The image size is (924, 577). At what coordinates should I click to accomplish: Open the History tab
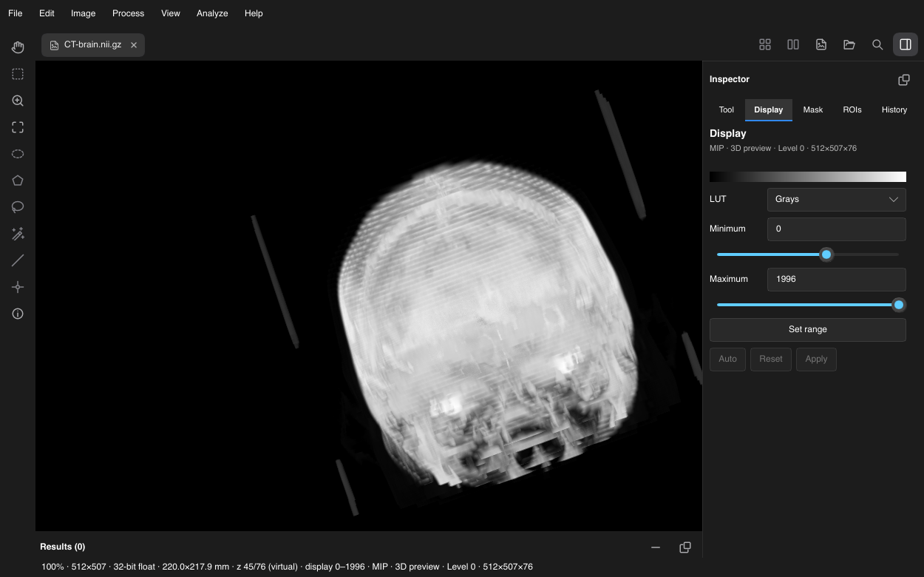pos(894,109)
